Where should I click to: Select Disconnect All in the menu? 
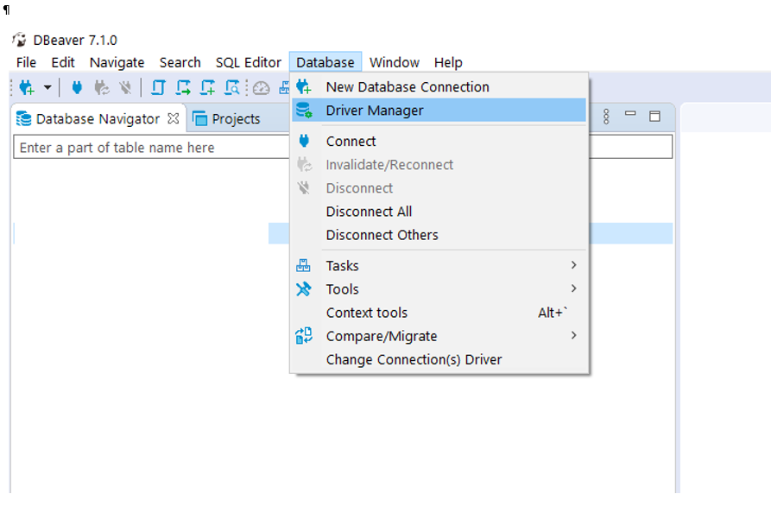[x=439, y=212]
